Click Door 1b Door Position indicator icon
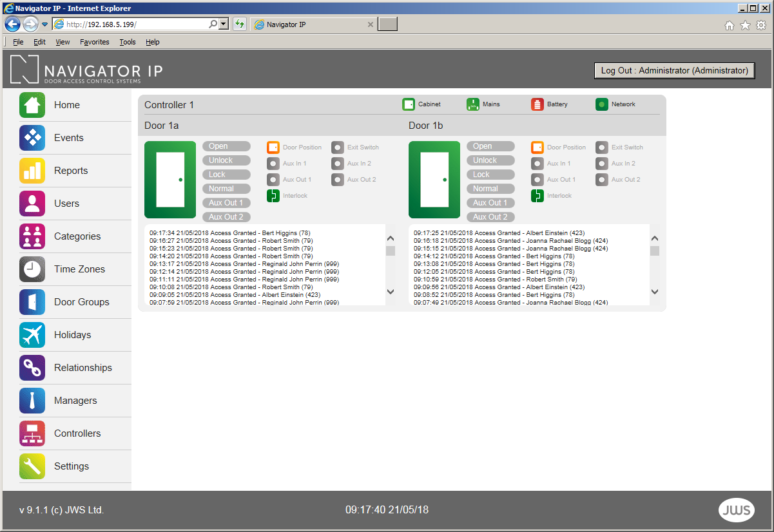 point(537,147)
